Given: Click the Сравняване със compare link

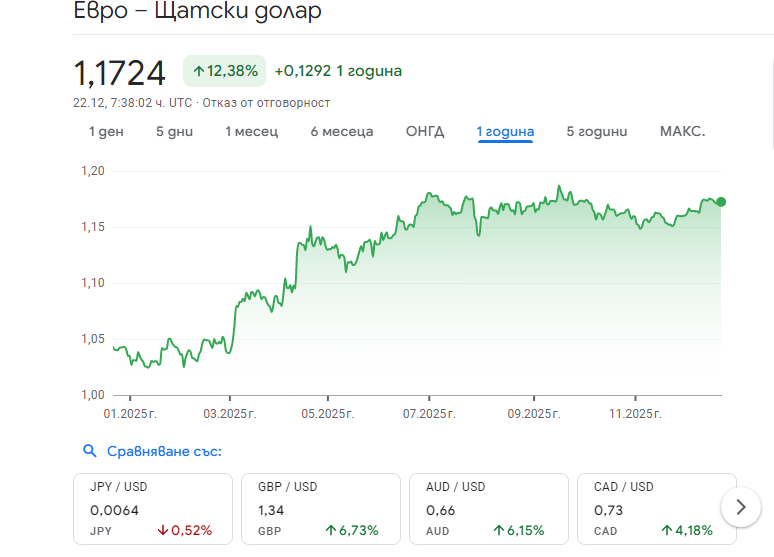Looking at the screenshot, I should (164, 451).
